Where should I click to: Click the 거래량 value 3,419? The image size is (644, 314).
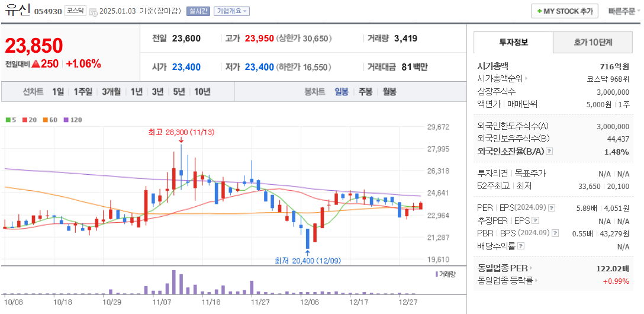[405, 39]
